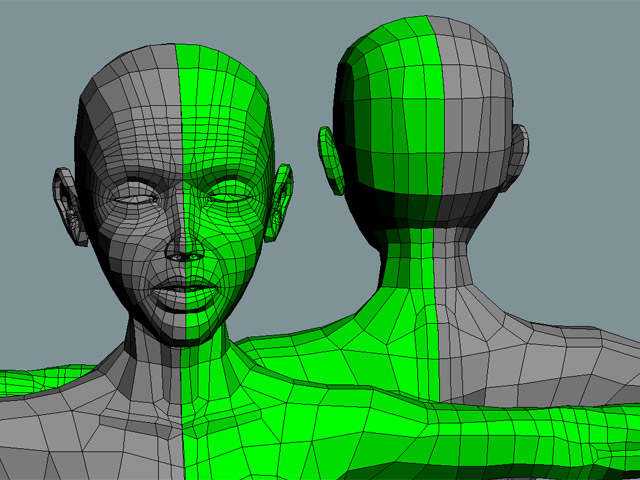Screen dimensions: 640x480
Task: Select the green outstretched arm in the foreground
Action: coord(500,430)
